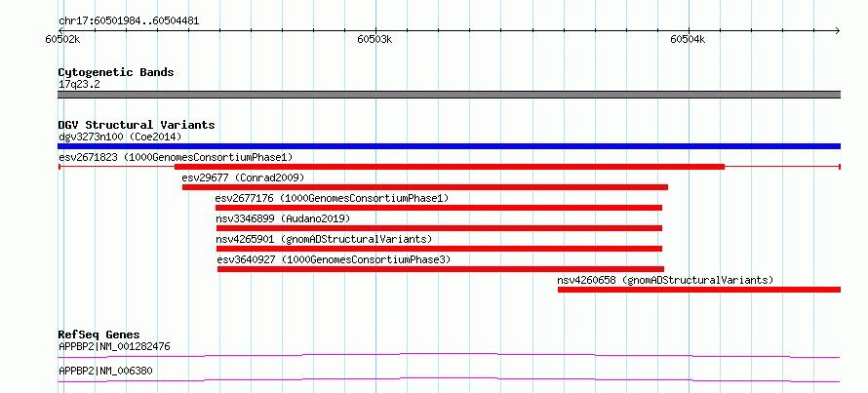
Task: Click the nsv3346899 Audano2019 bar
Action: click(439, 228)
